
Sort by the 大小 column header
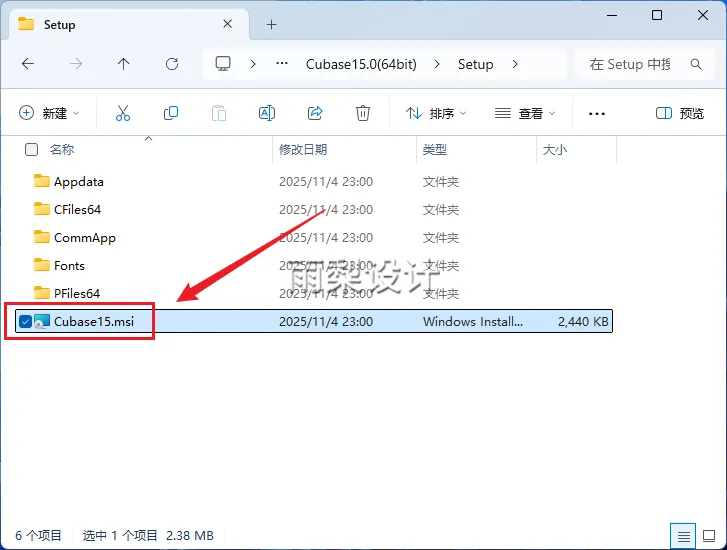[x=555, y=150]
